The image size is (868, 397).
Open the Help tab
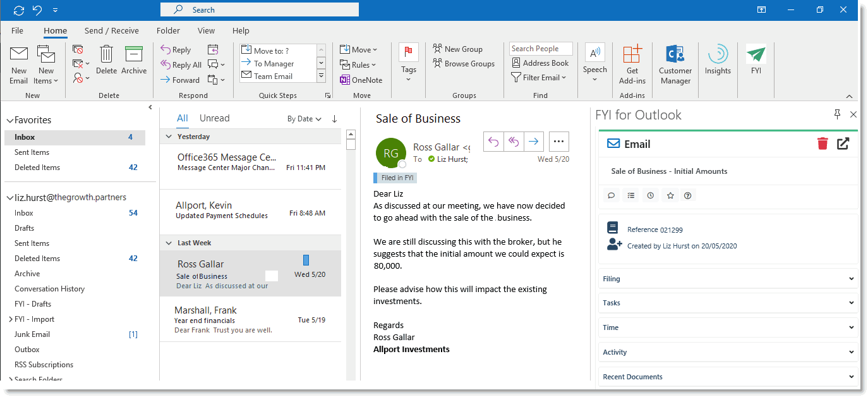[x=241, y=30]
